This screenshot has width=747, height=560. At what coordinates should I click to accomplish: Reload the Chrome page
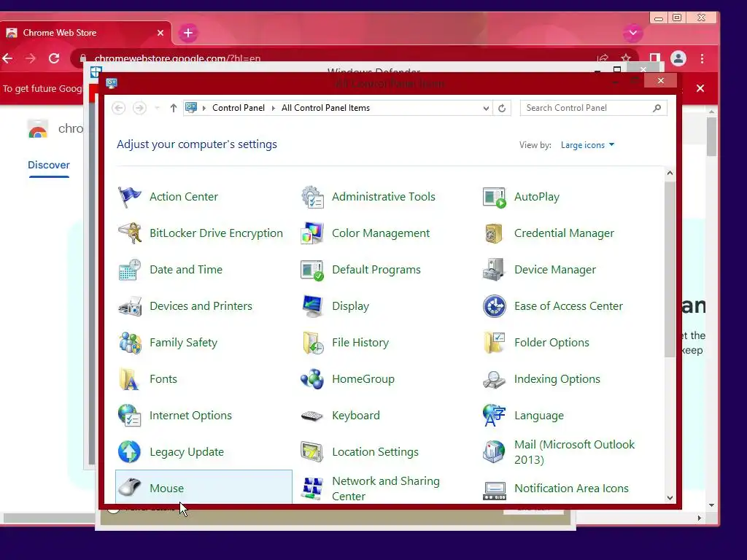coord(54,58)
